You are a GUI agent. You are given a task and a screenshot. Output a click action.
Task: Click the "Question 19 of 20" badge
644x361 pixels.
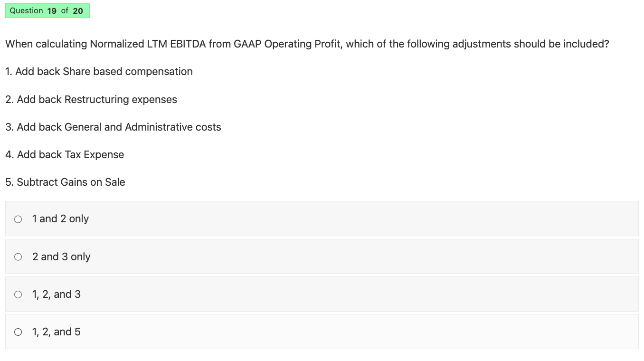47,10
